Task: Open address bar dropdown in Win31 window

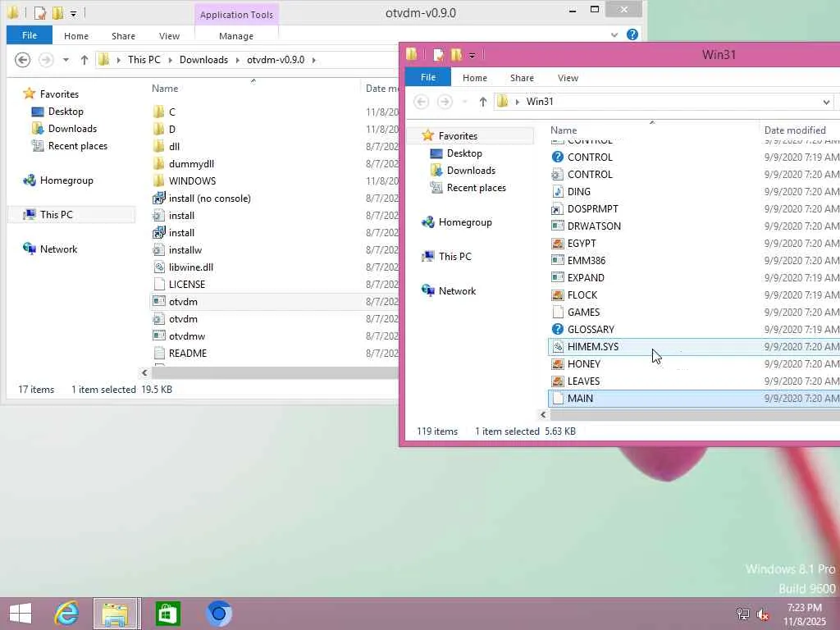Action: (826, 102)
